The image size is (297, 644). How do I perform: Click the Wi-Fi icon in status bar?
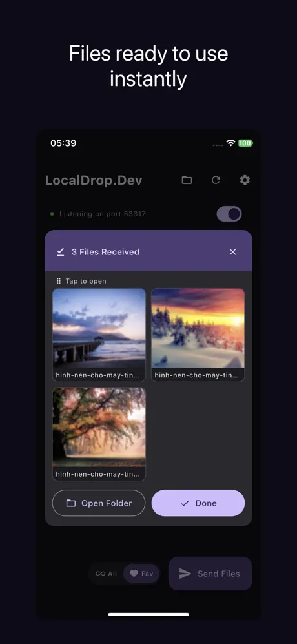(x=231, y=143)
